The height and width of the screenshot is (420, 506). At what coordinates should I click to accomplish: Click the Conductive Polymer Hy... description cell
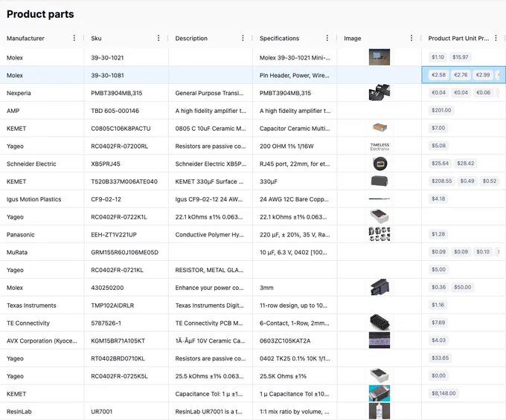211,235
